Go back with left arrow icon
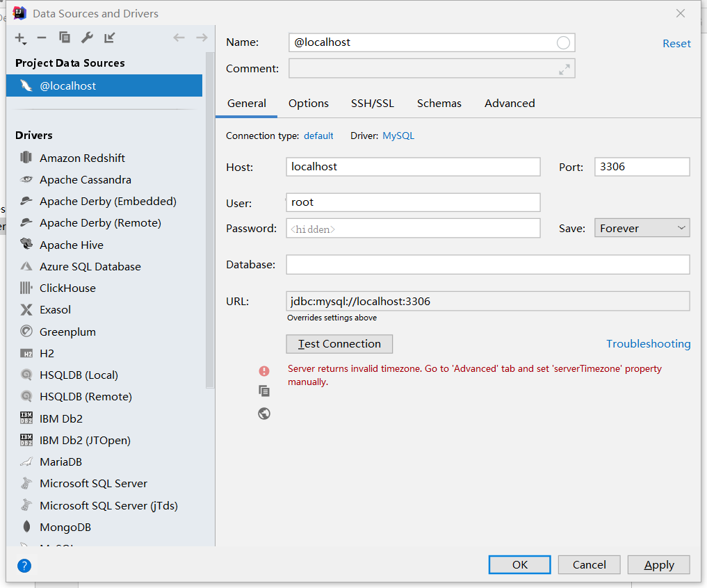This screenshot has height=588, width=707. point(179,38)
